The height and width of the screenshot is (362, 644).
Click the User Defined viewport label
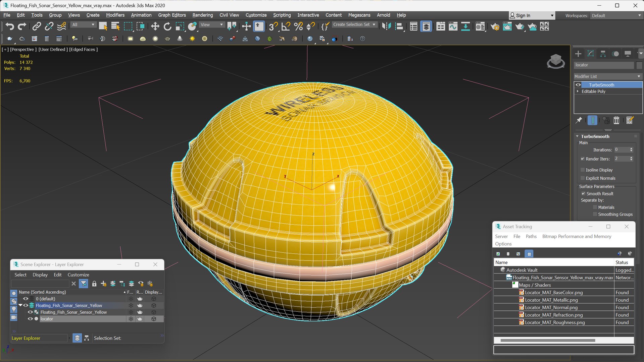[53, 49]
